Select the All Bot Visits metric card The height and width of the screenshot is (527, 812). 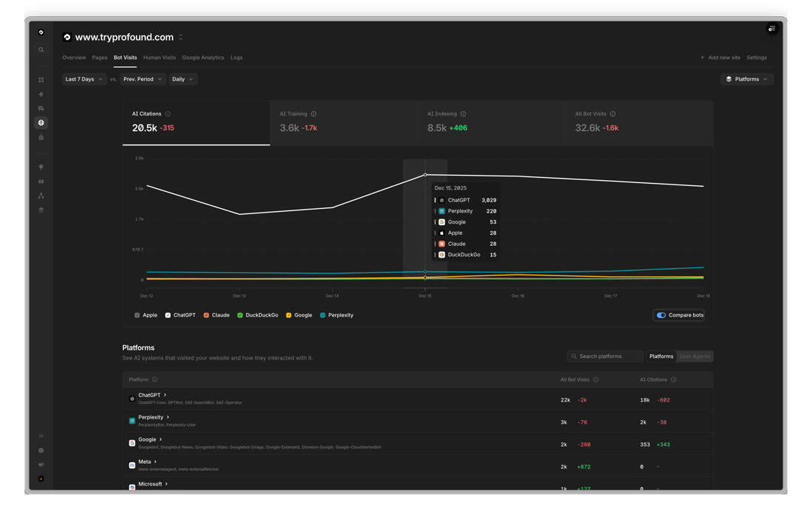click(x=639, y=123)
